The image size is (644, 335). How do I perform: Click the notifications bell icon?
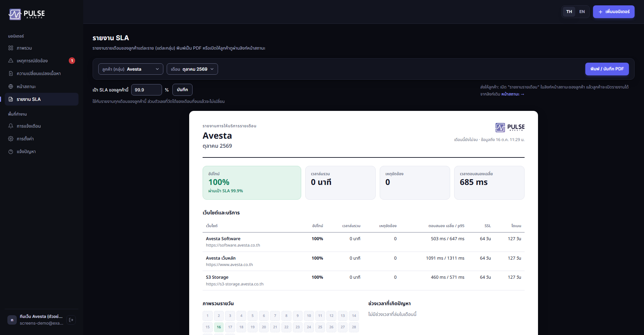coord(11,126)
